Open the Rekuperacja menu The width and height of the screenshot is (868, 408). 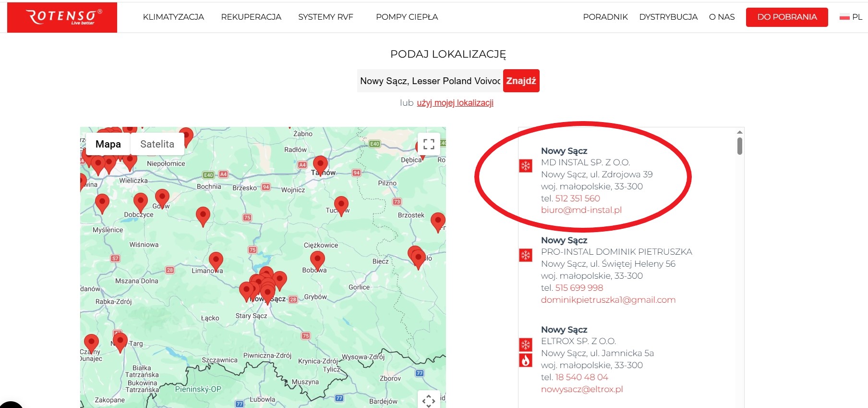pyautogui.click(x=251, y=17)
